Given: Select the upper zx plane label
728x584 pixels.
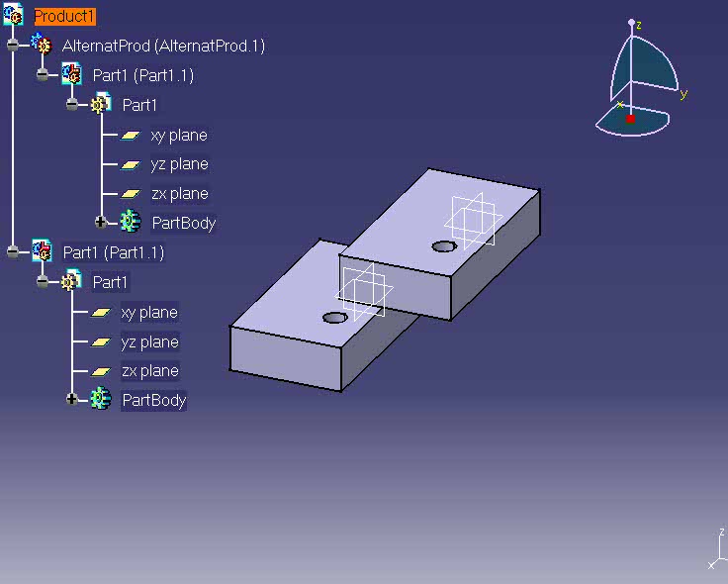Looking at the screenshot, I should 180,194.
